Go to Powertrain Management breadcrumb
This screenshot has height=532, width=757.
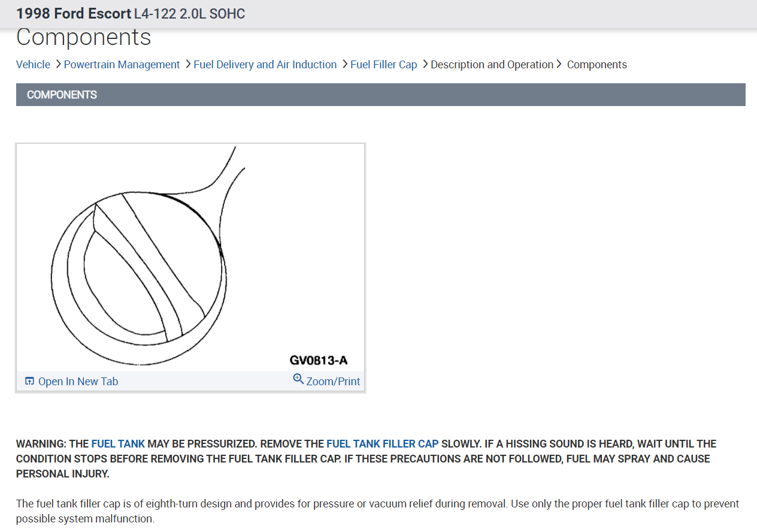click(122, 65)
